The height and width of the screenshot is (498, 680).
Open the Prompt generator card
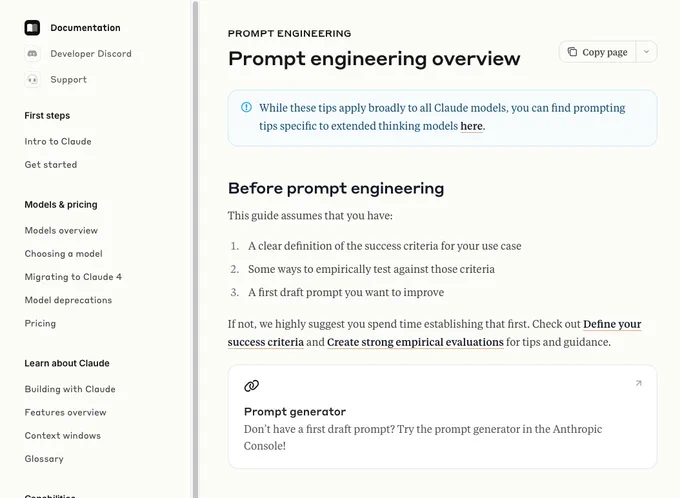442,416
